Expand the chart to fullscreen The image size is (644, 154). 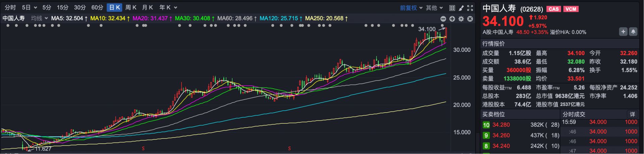coord(470,8)
